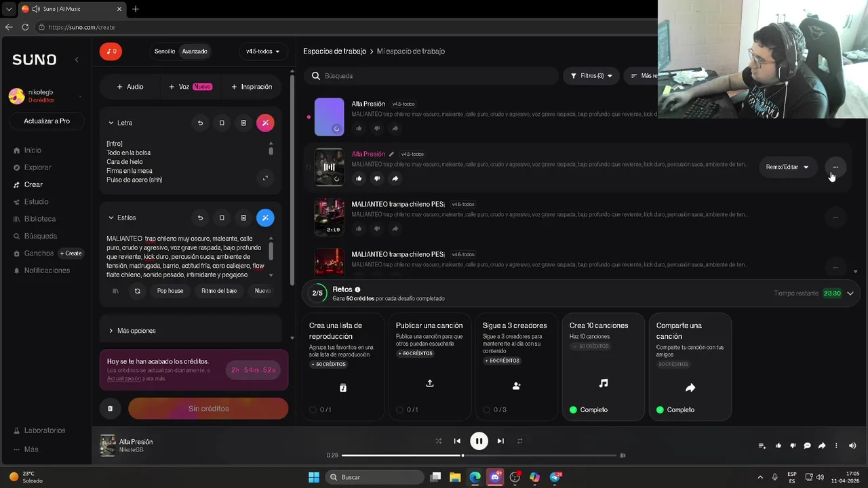The width and height of the screenshot is (868, 488).
Task: Click the Búsqueda search field
Action: tap(431, 76)
